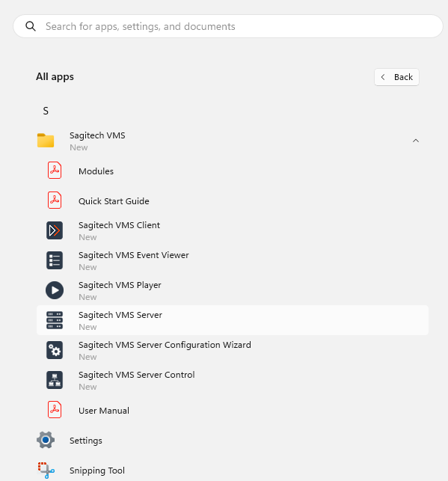Open the Sagitech VMS Server rack icon
Image resolution: width=448 pixels, height=481 pixels.
pyautogui.click(x=55, y=320)
